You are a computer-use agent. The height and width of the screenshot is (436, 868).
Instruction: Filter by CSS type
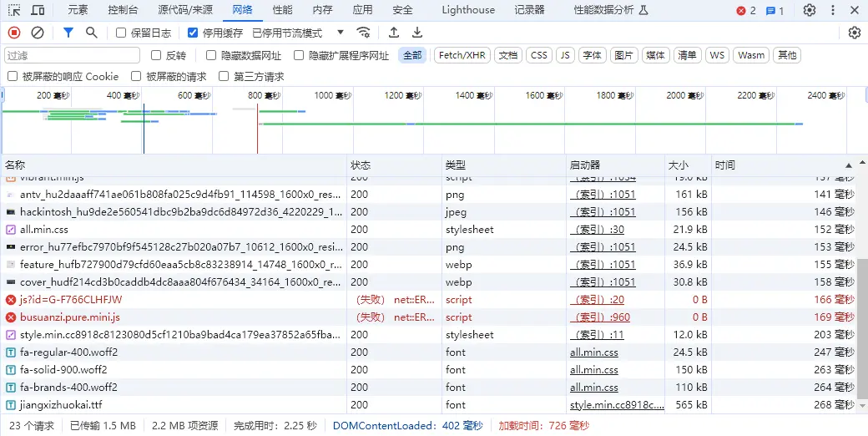[x=538, y=55]
